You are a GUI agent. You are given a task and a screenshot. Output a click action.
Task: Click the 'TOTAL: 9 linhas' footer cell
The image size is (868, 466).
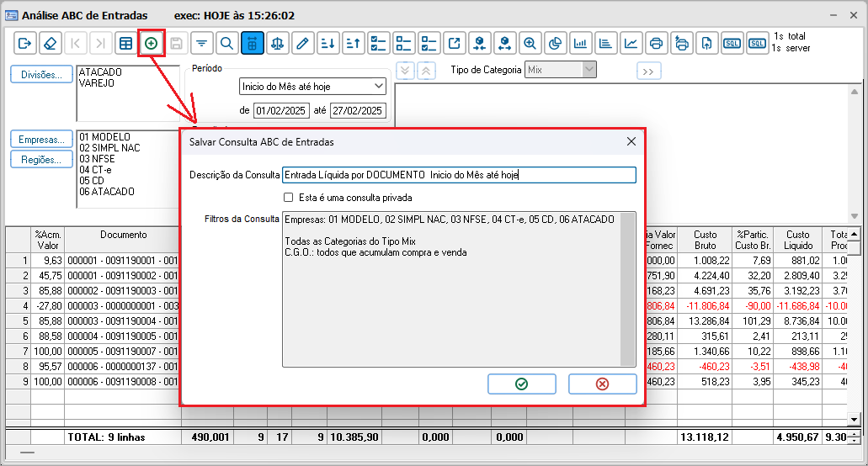pyautogui.click(x=123, y=437)
